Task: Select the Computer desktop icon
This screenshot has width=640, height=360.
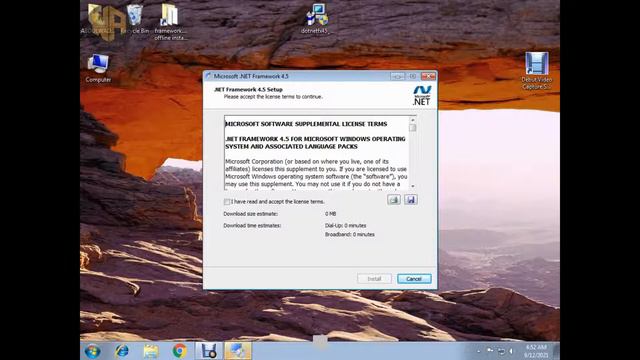Action: click(98, 69)
